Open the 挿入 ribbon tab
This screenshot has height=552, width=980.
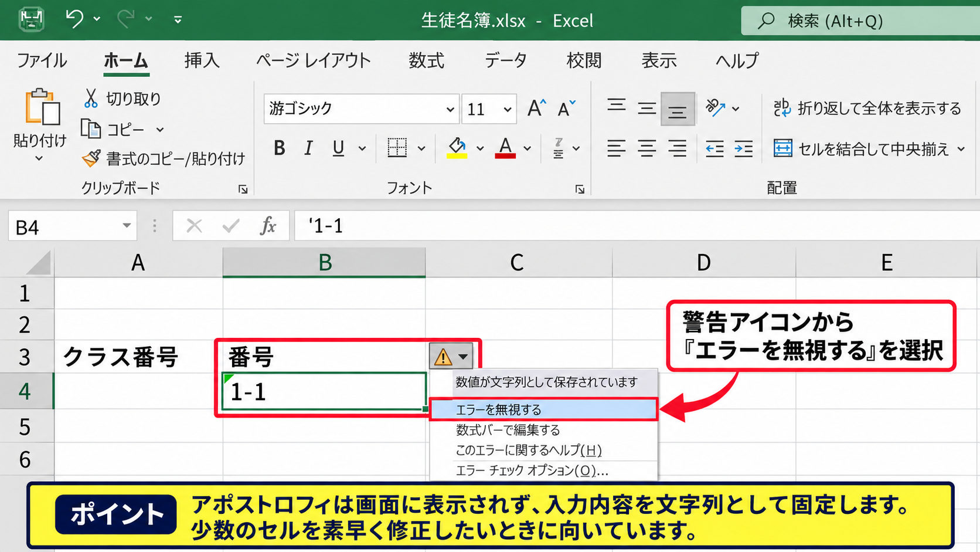click(x=202, y=60)
